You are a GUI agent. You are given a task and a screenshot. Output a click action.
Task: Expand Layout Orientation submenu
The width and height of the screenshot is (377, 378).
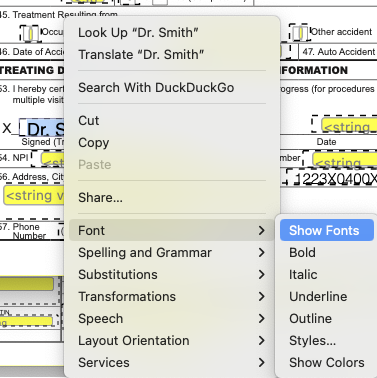click(x=172, y=340)
